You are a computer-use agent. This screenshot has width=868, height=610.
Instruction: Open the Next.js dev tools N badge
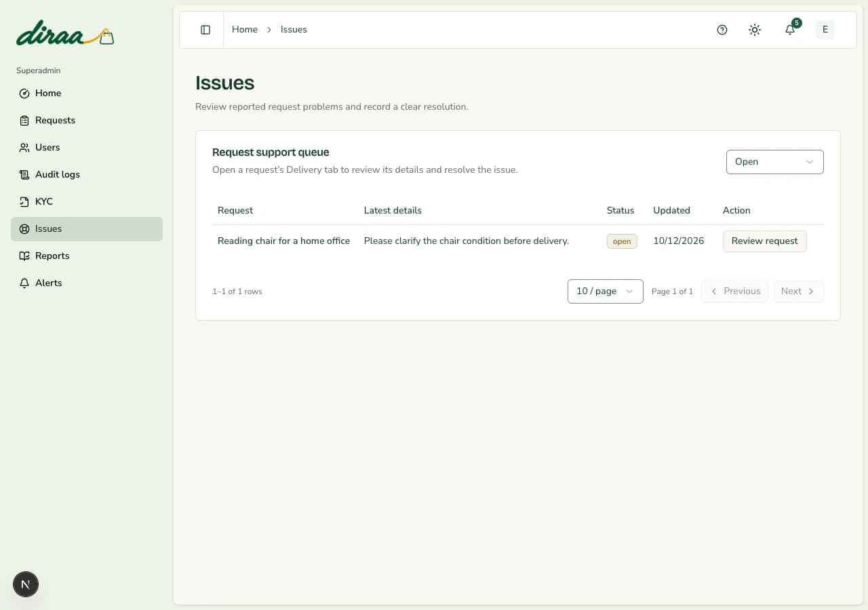tap(26, 584)
